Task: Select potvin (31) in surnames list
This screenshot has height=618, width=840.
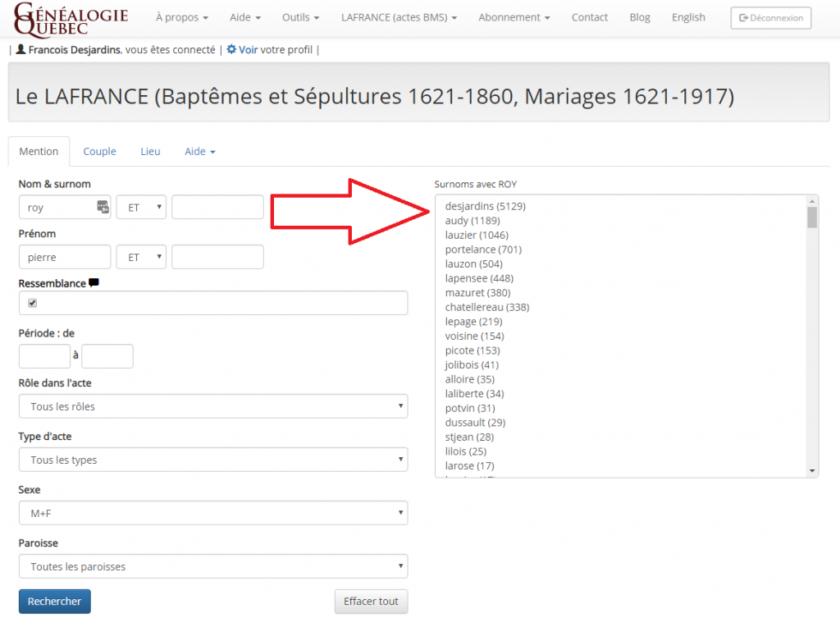Action: 470,409
